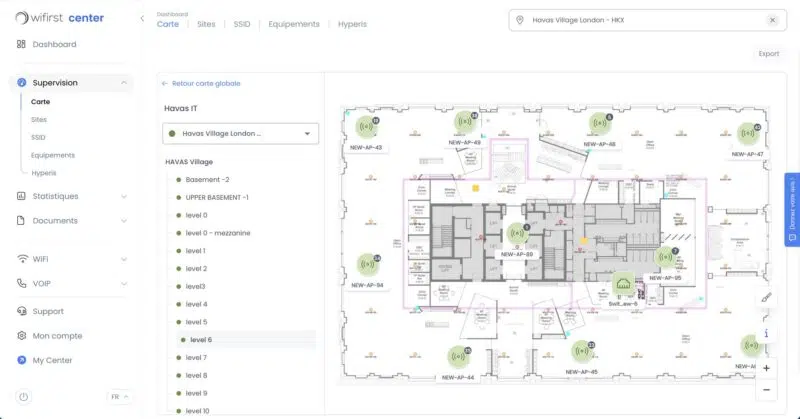Zoom out the map with minus
The height and width of the screenshot is (419, 800).
click(x=766, y=390)
